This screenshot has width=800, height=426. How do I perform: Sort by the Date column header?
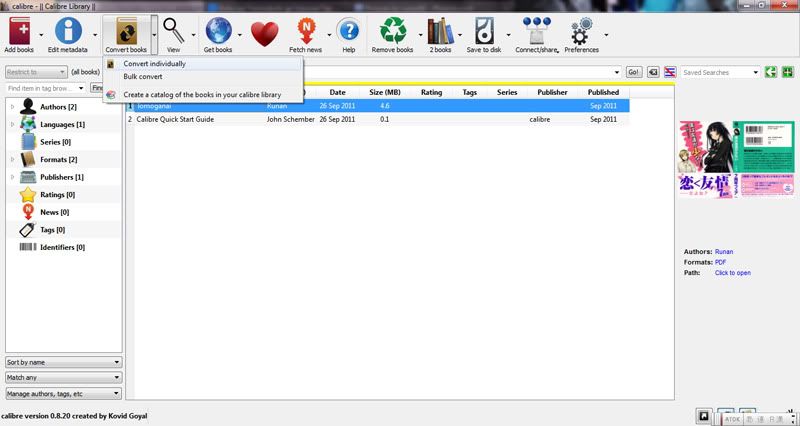pos(337,92)
